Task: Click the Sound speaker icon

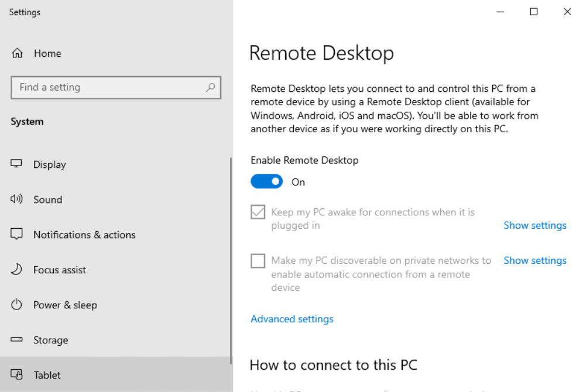Action: (x=16, y=199)
